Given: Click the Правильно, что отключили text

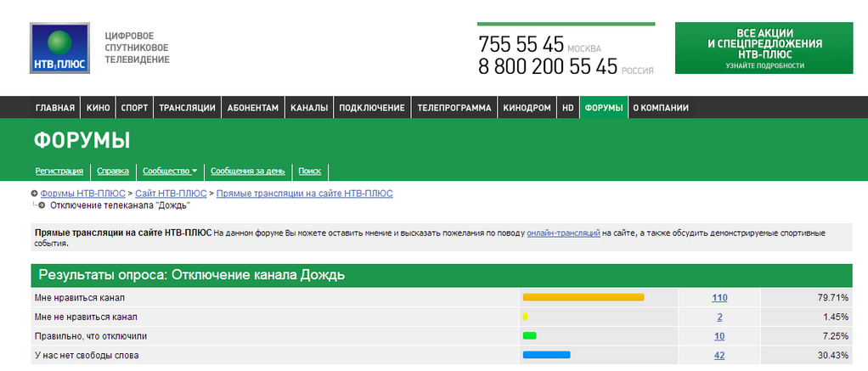Looking at the screenshot, I should pos(91,336).
